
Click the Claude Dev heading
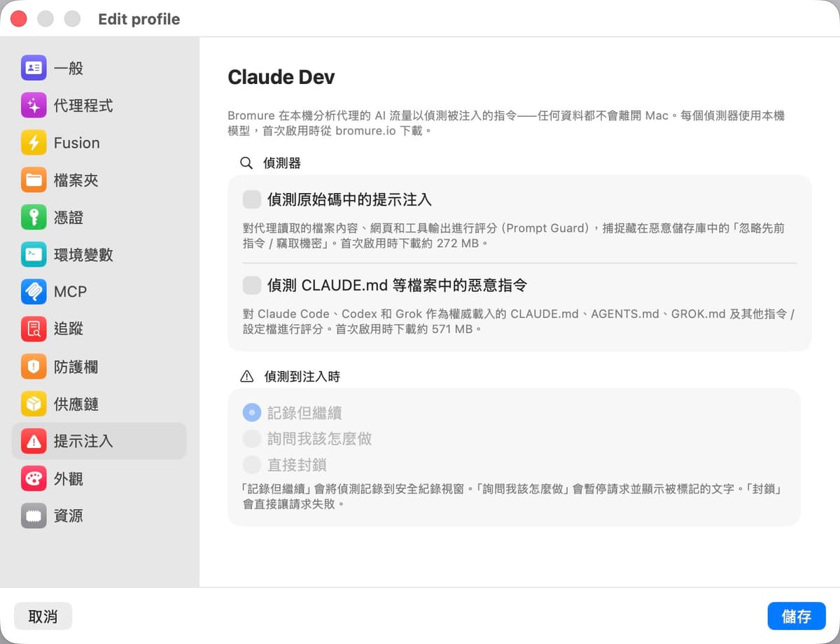[281, 77]
